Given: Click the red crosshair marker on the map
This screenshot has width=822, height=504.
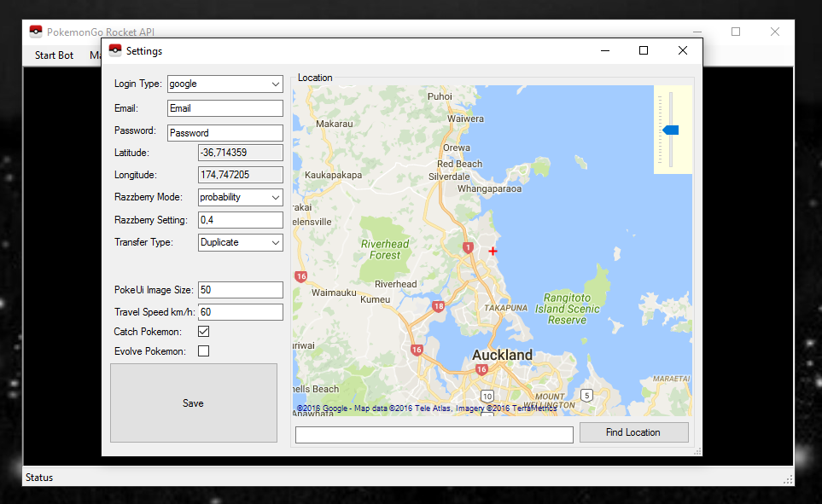Looking at the screenshot, I should point(493,251).
